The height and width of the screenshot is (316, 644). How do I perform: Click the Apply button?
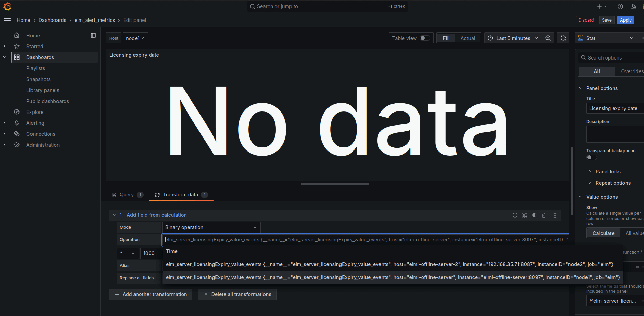click(626, 20)
